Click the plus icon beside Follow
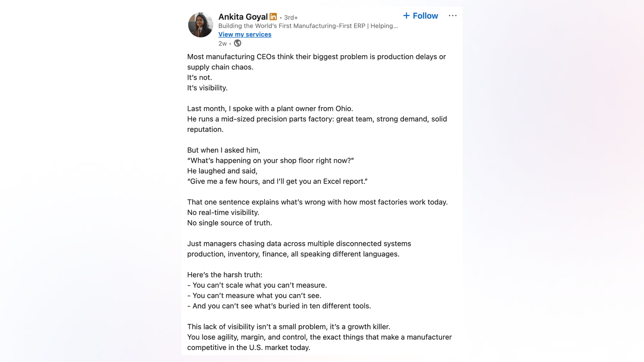 pos(407,16)
